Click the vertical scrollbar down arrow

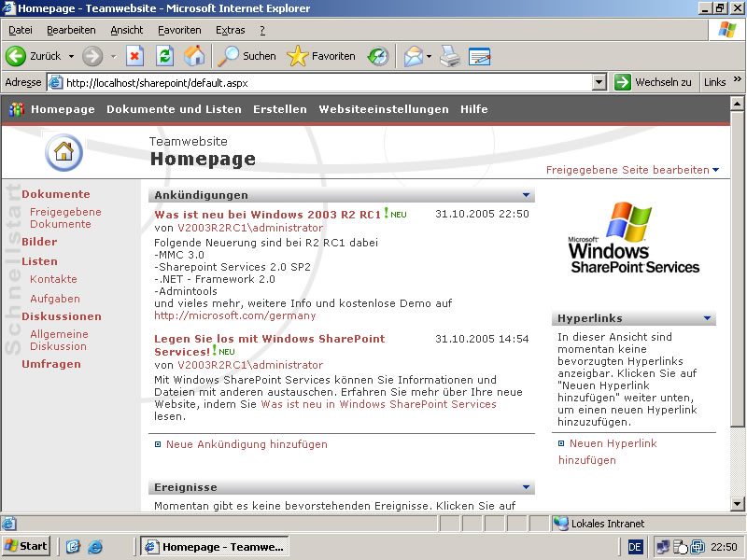(x=738, y=504)
